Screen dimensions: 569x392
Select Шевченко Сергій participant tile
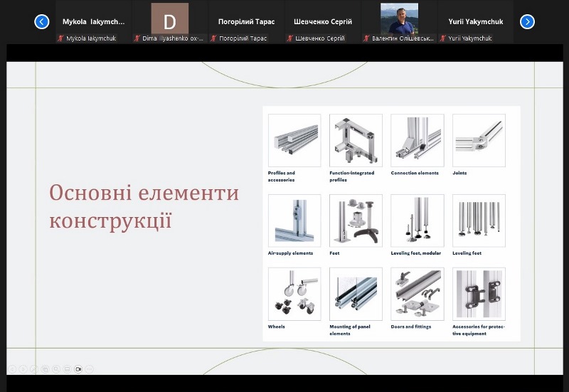(323, 22)
